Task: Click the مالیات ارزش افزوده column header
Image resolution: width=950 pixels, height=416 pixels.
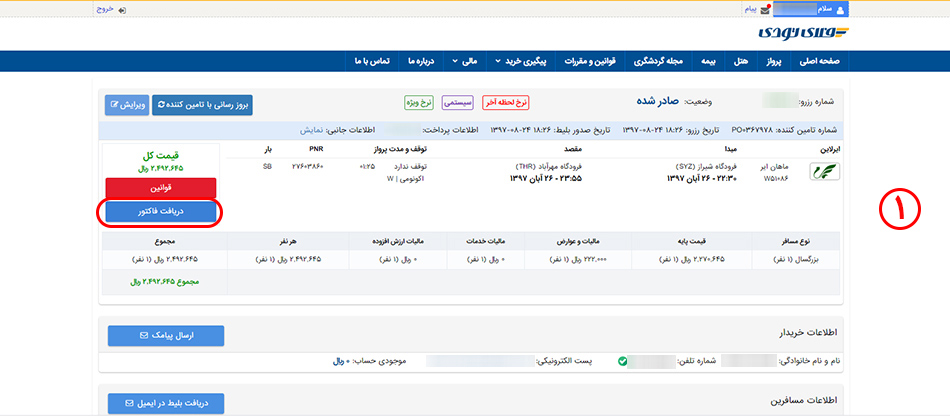Action: (399, 240)
